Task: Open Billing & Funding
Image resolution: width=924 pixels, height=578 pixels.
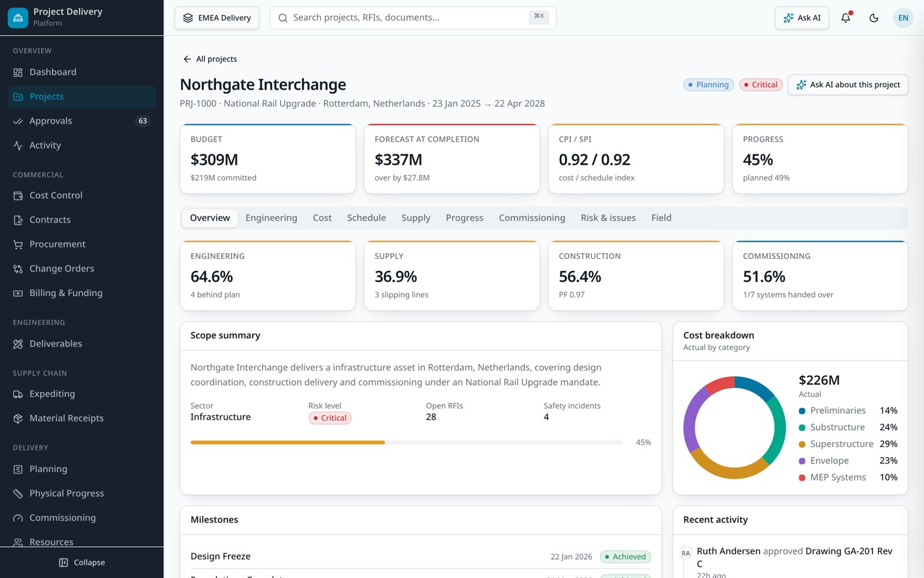Action: pyautogui.click(x=81, y=293)
